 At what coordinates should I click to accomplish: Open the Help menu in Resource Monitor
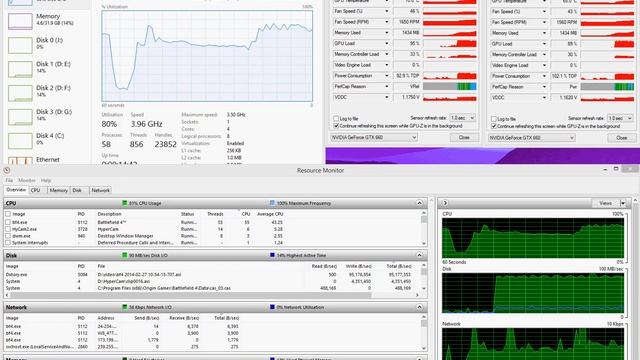(x=46, y=180)
